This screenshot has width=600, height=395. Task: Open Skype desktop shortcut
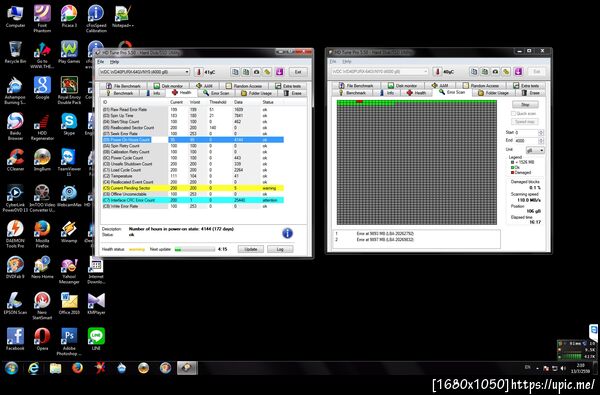(x=69, y=124)
